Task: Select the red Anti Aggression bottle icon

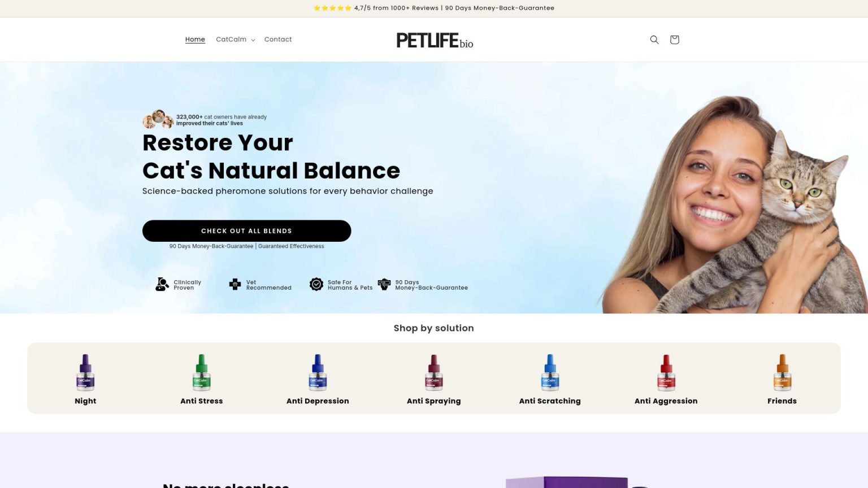Action: click(x=666, y=373)
